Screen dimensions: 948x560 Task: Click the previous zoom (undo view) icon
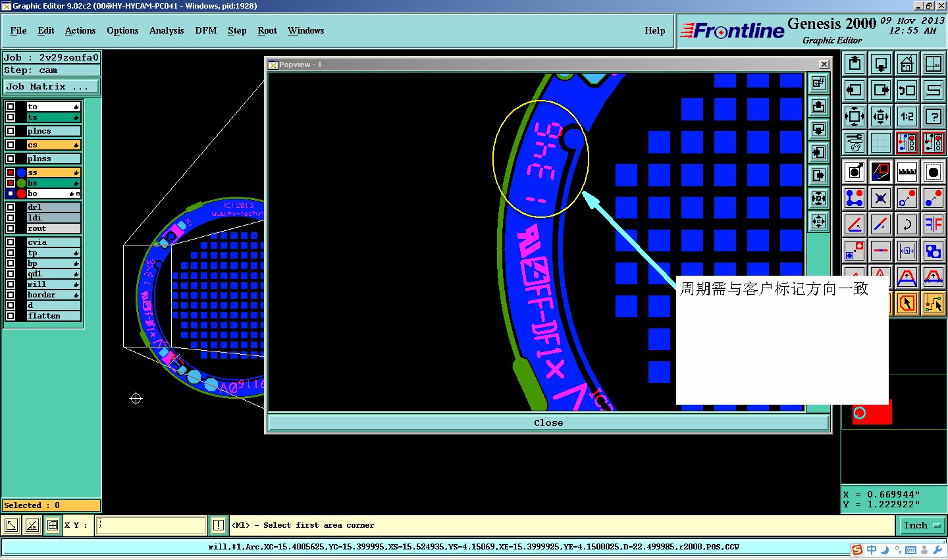(907, 90)
